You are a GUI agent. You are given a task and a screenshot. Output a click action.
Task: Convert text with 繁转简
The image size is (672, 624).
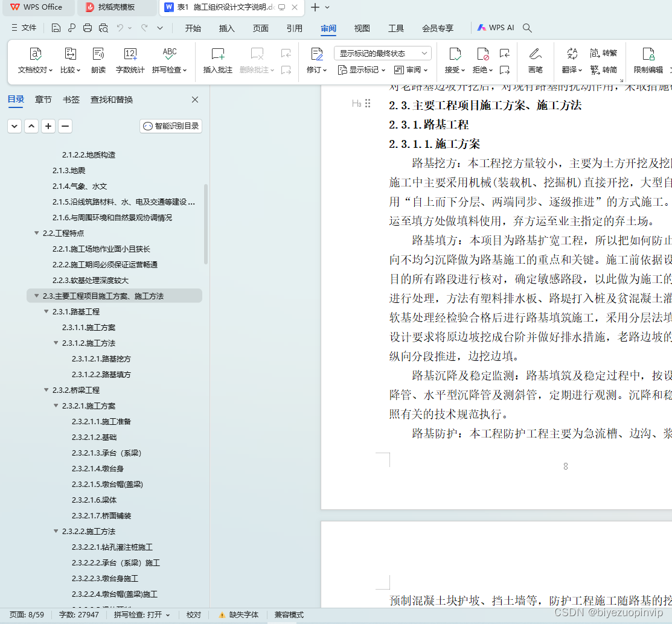tap(603, 69)
